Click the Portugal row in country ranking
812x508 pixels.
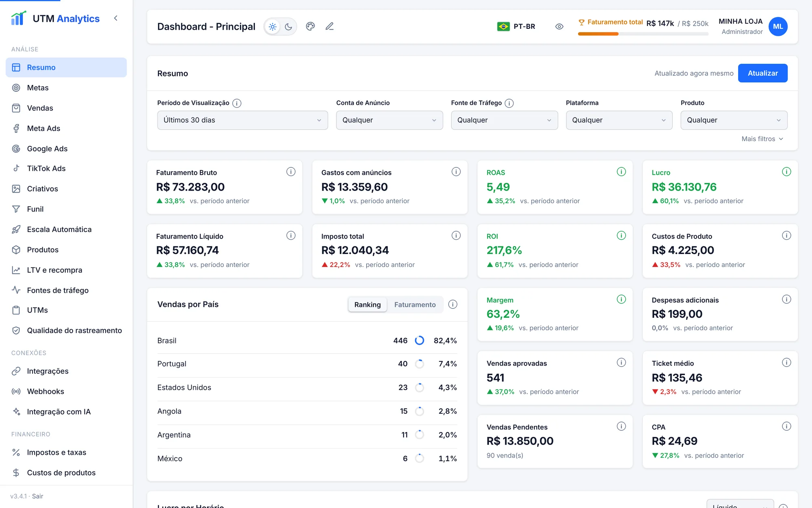307,364
